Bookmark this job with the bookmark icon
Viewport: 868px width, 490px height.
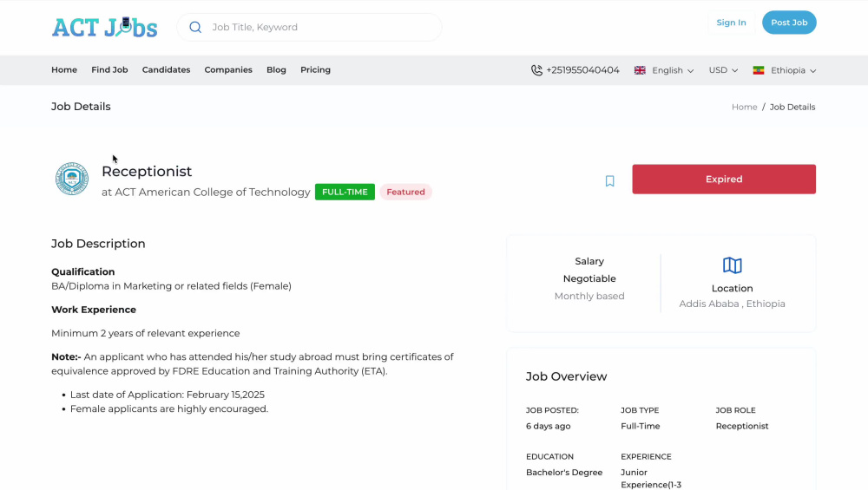point(609,181)
